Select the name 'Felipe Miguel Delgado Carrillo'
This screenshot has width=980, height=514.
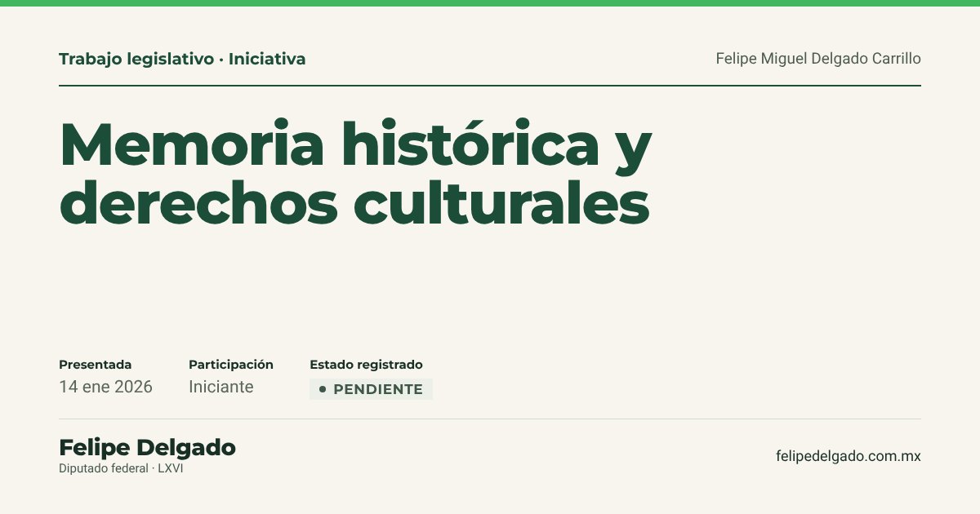pos(818,59)
